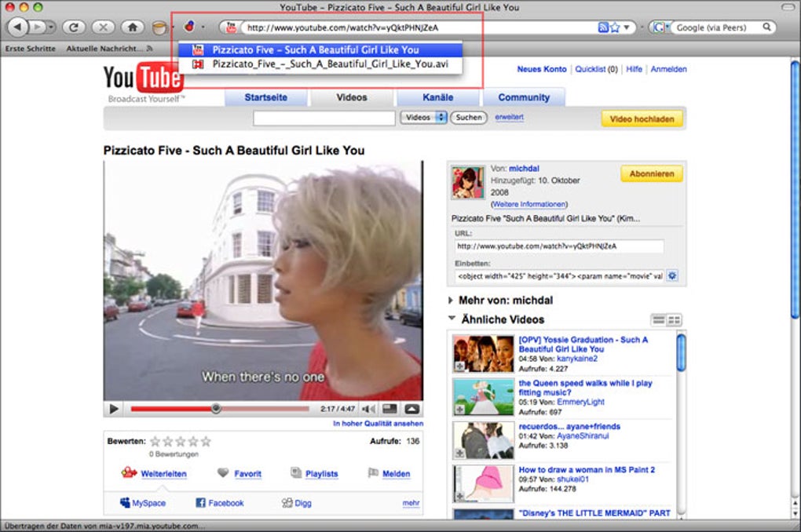This screenshot has height=532, width=801.
Task: Click the magnifying glass search icon
Action: (766, 27)
